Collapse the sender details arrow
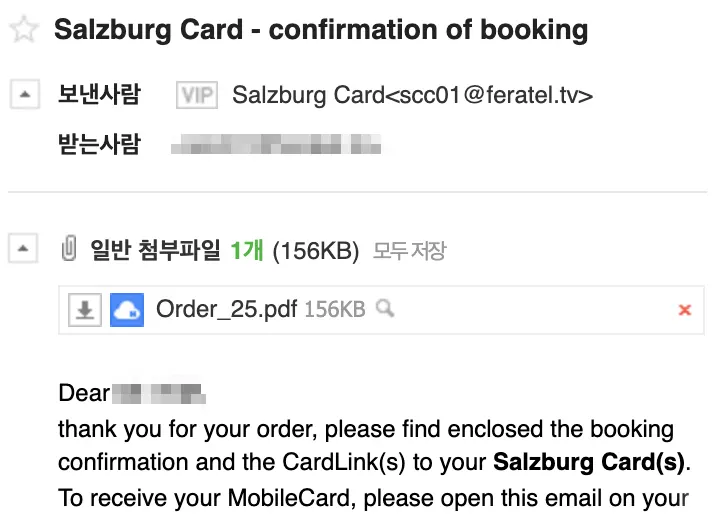 (23, 95)
